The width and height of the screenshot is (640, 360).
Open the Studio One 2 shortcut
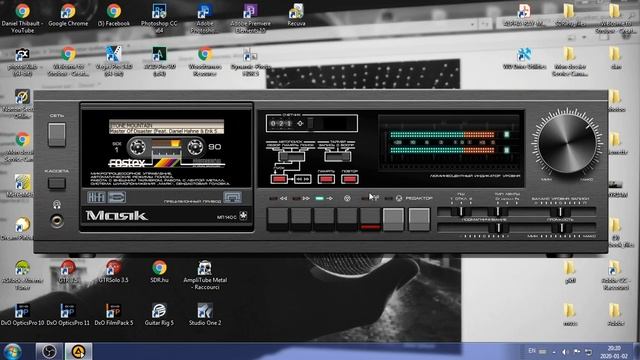(x=205, y=314)
